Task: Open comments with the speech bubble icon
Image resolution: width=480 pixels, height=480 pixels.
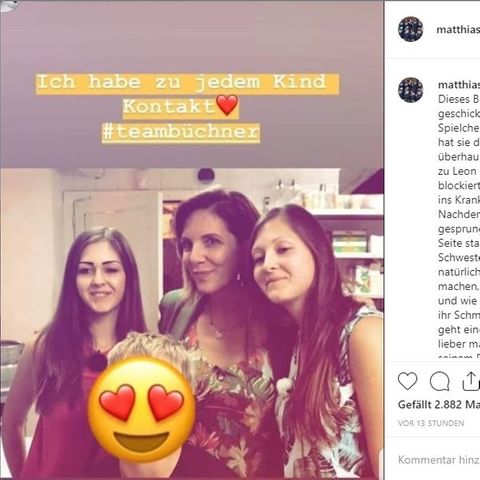Action: pos(440,381)
